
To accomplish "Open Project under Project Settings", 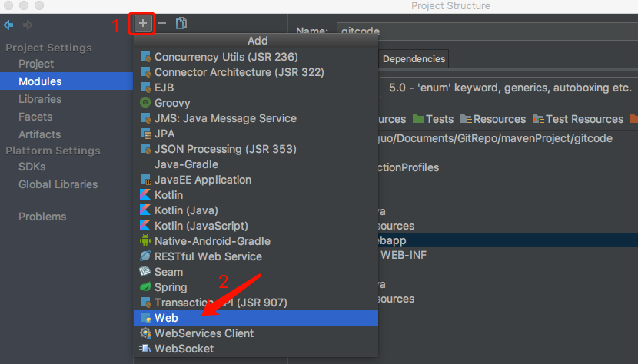I will [x=36, y=64].
